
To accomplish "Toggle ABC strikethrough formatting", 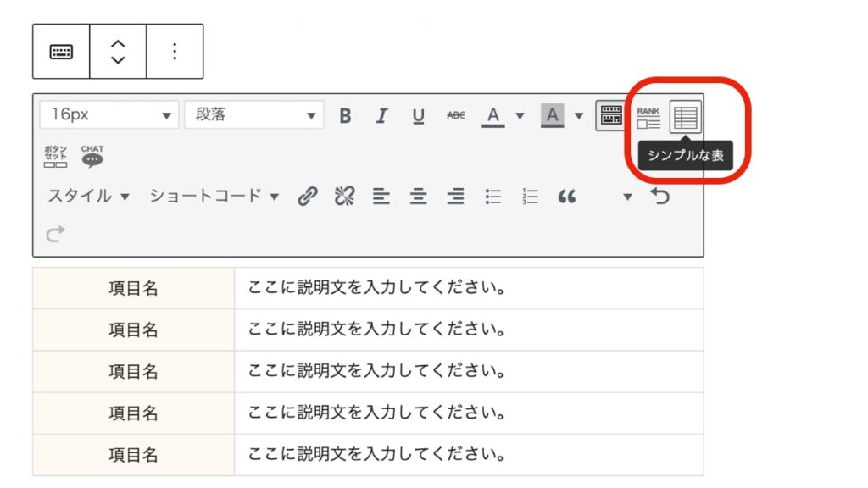I will (455, 115).
